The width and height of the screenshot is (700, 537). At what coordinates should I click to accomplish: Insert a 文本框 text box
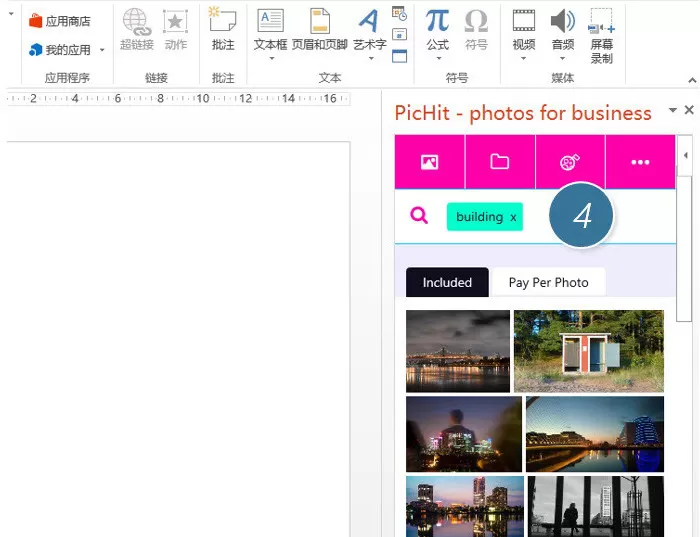(270, 33)
